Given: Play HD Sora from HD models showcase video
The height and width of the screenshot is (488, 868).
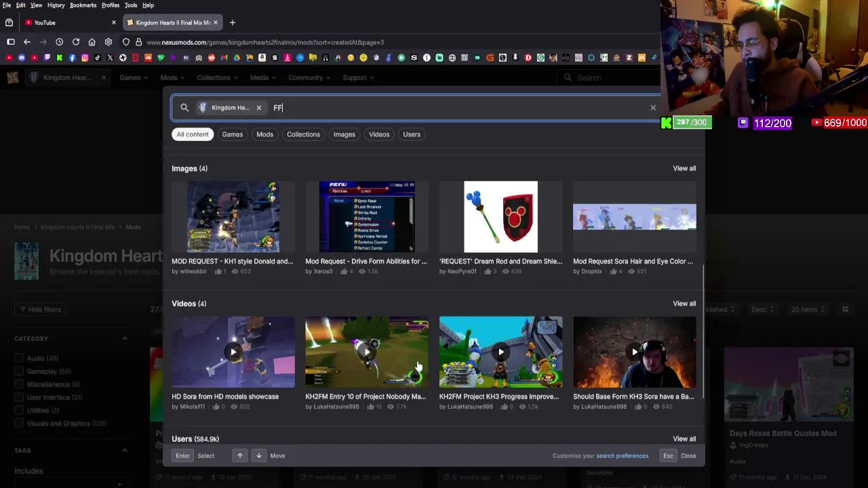Looking at the screenshot, I should pos(233,352).
